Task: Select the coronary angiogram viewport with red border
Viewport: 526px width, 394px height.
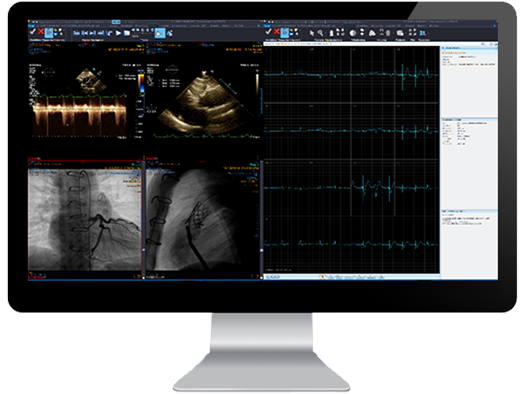Action: click(85, 219)
